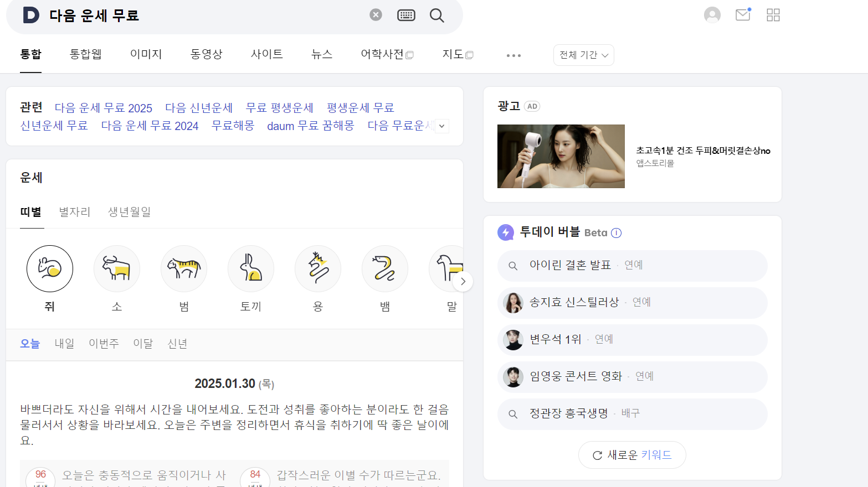Open the 사이트 tab
The image size is (868, 487).
point(267,54)
